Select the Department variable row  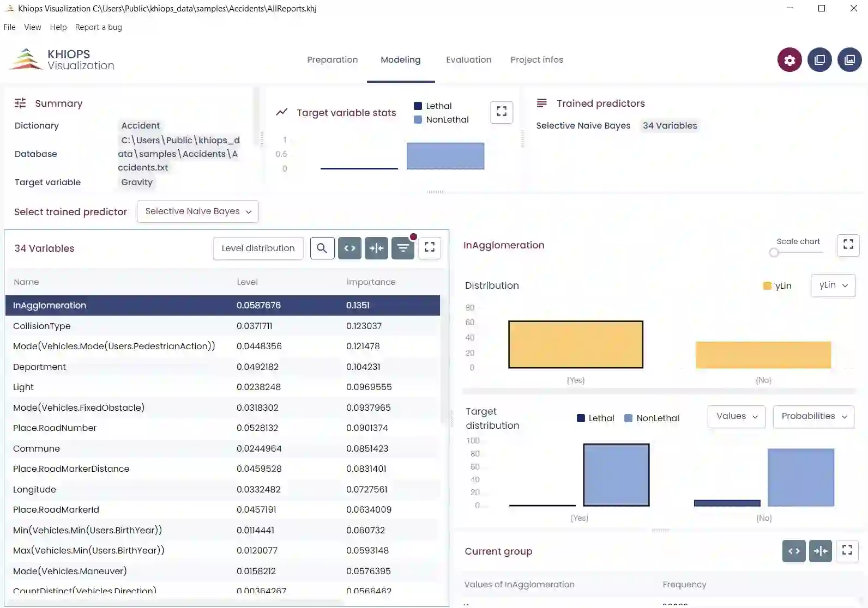[x=222, y=367]
